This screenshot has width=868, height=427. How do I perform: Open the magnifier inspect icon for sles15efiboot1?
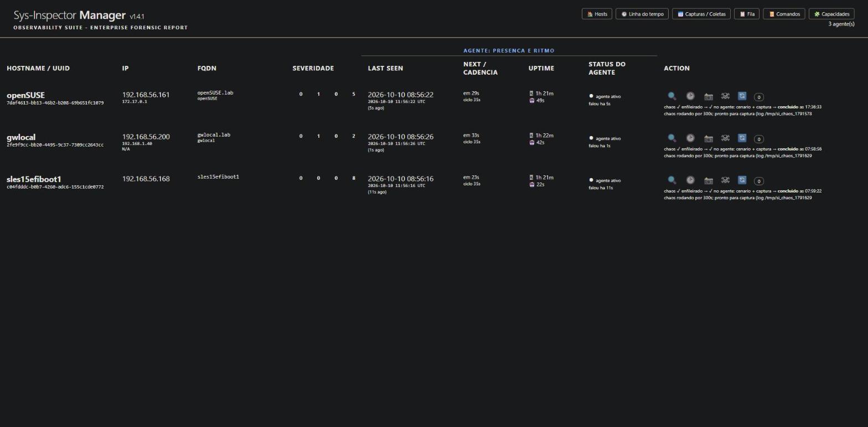point(672,180)
